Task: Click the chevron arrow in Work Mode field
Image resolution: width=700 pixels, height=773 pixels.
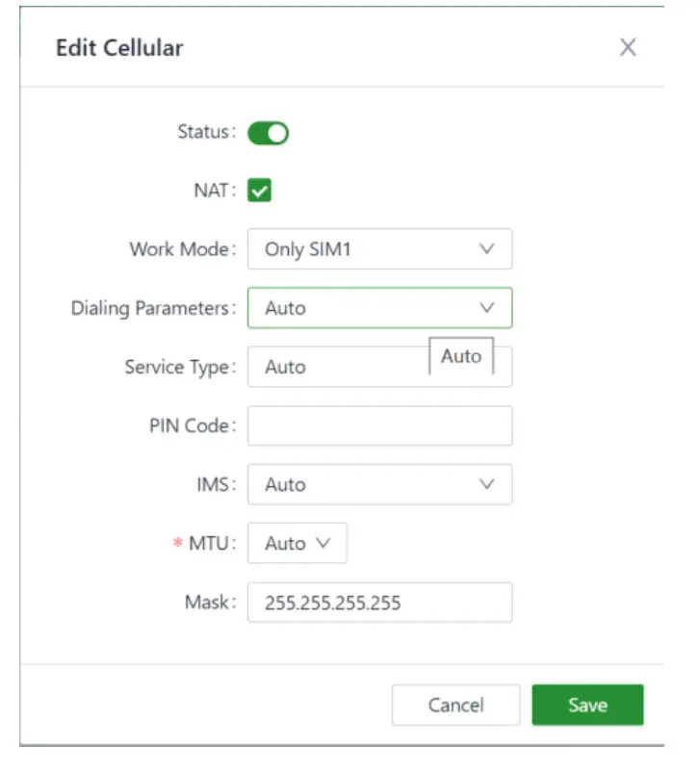Action: (486, 249)
